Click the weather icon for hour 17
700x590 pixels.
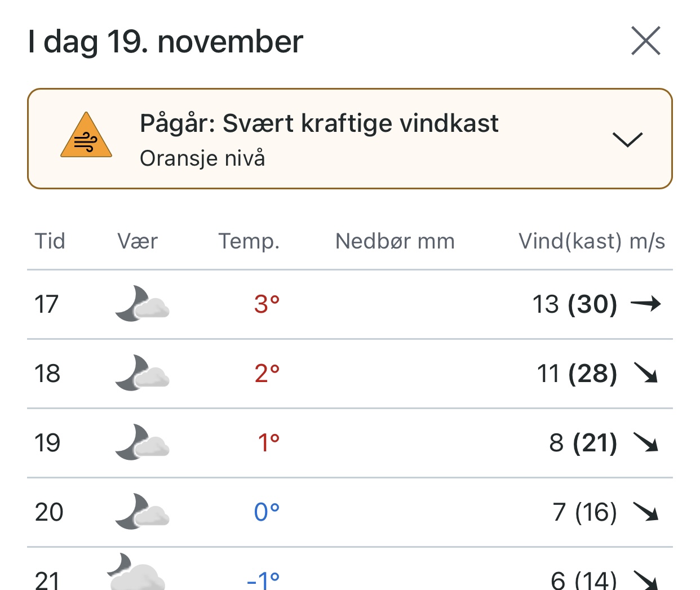[142, 304]
